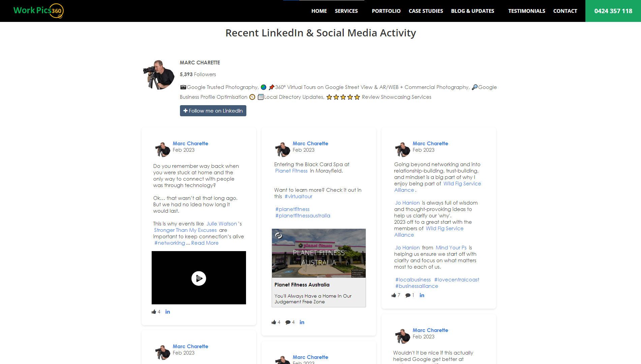Go to TESTIMONIALS page
641x364 pixels.
point(526,11)
